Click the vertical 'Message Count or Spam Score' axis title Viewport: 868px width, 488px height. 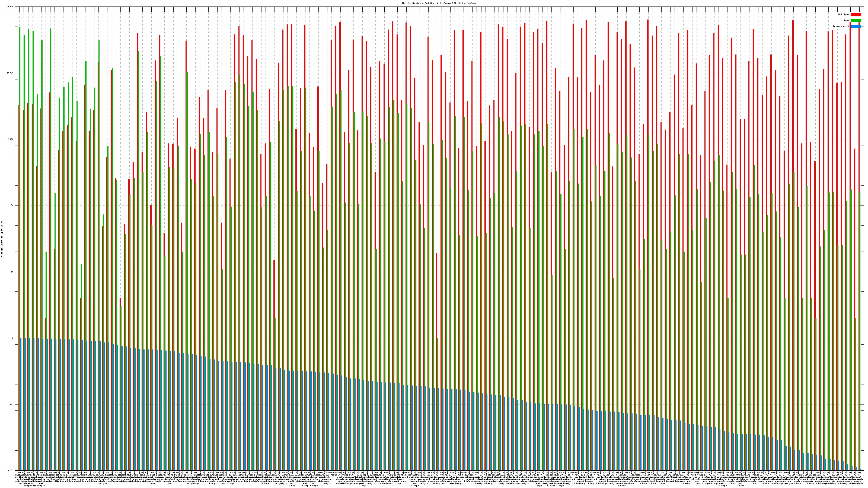click(x=2, y=239)
